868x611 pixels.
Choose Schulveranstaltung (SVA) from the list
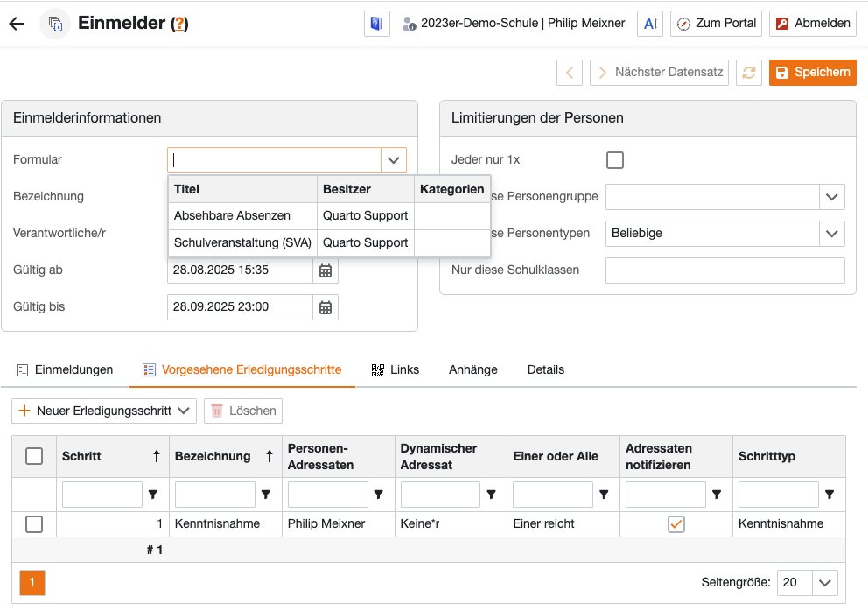click(242, 242)
